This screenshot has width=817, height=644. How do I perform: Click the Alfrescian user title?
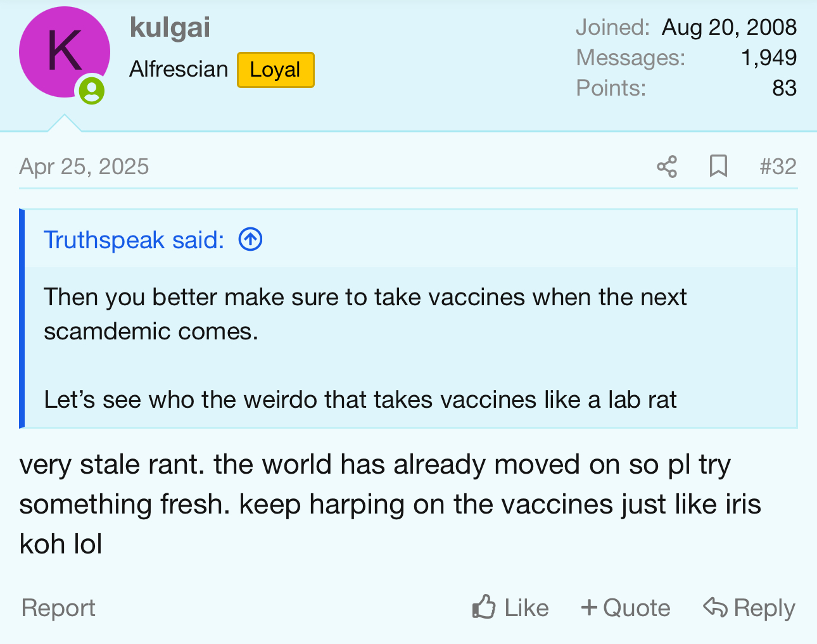[179, 69]
